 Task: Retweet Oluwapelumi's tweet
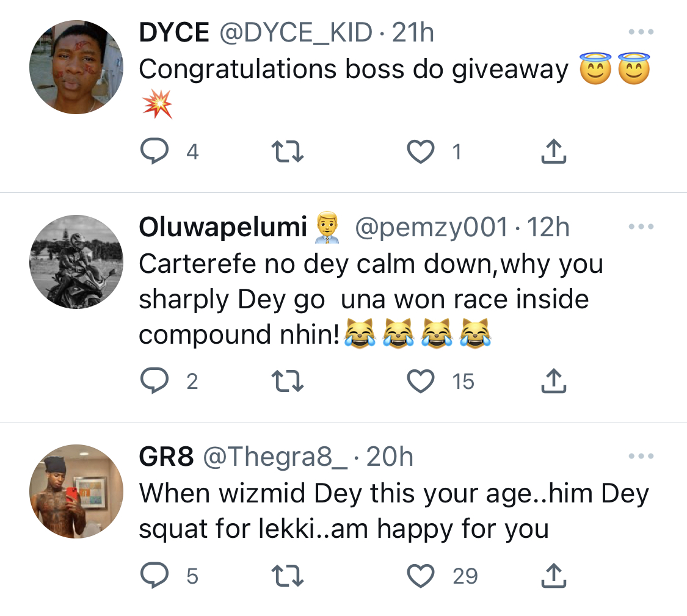pyautogui.click(x=288, y=380)
